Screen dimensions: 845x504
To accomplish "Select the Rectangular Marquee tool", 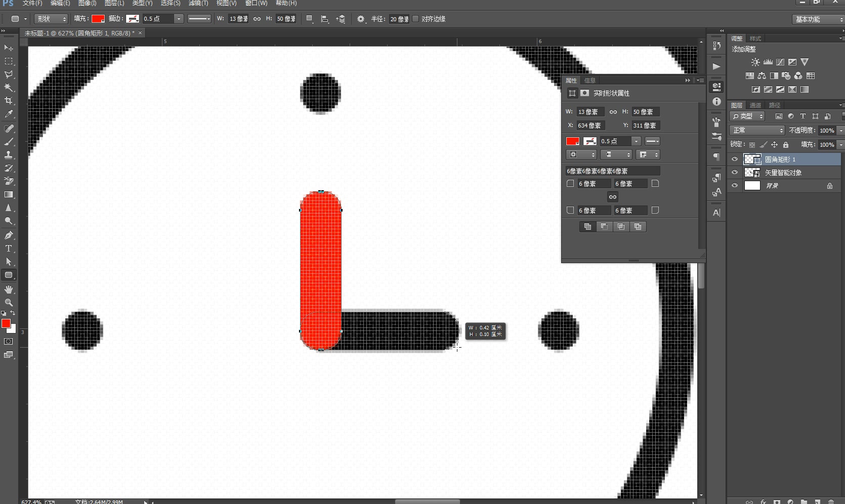I will pos(9,61).
